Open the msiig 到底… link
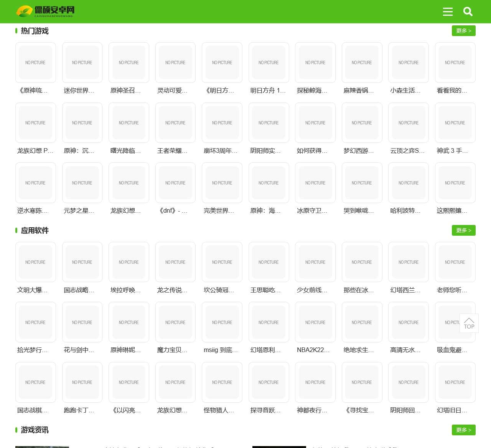 coord(221,350)
